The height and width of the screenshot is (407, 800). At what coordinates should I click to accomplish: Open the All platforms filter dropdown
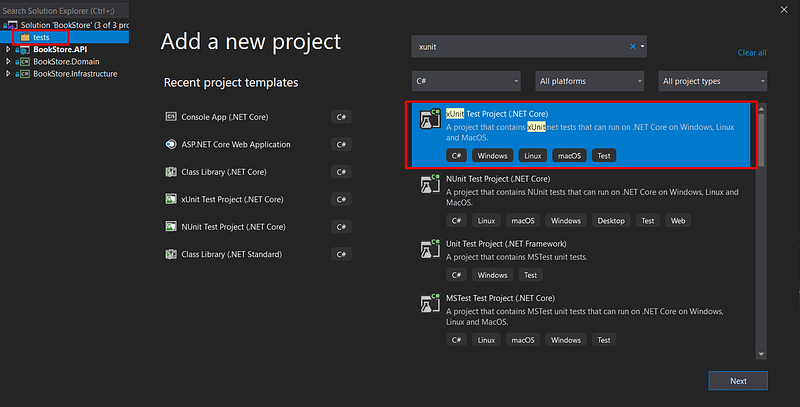591,80
